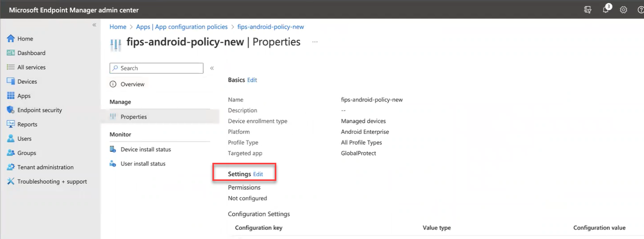The height and width of the screenshot is (239, 644).
Task: Go to User install status
Action: point(143,164)
